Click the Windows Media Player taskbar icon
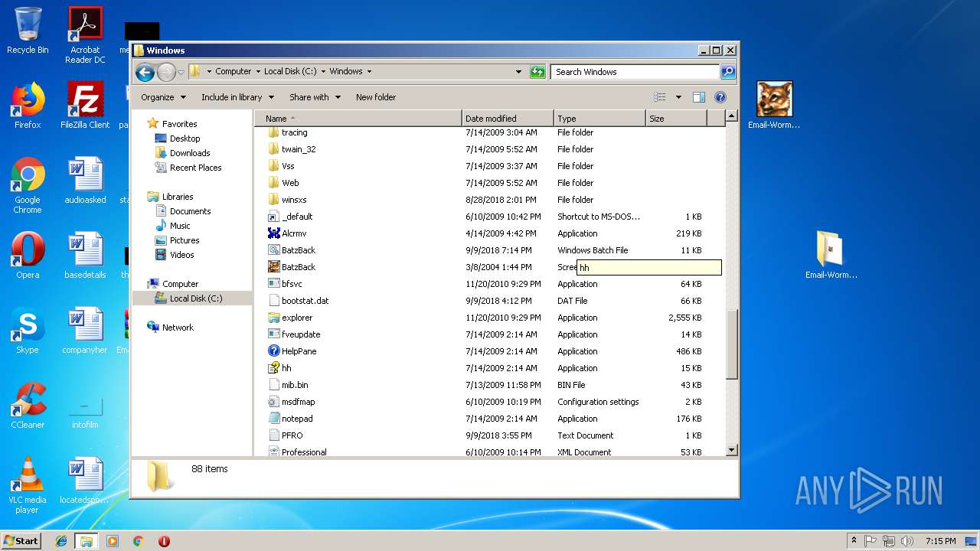Viewport: 980px width, 551px height. (113, 541)
